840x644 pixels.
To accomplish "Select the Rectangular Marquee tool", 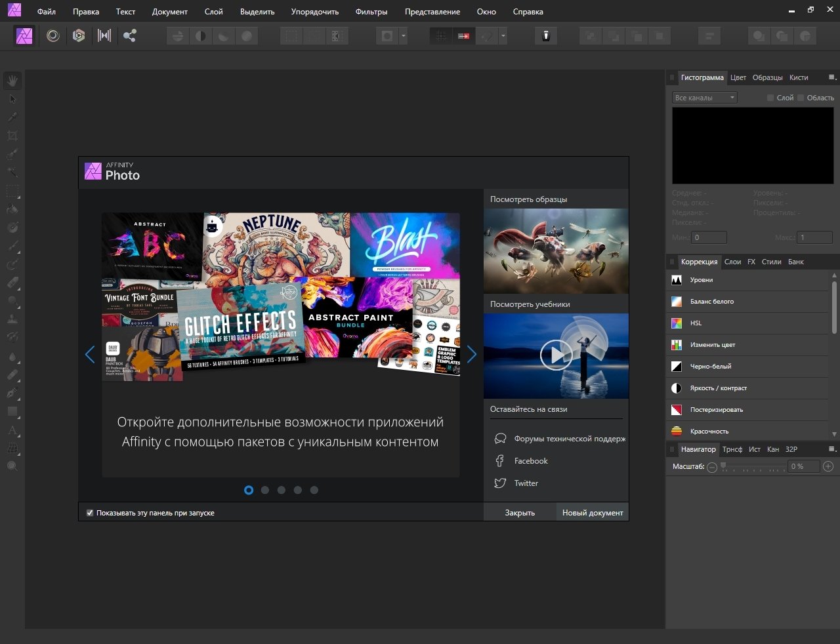I will click(12, 191).
